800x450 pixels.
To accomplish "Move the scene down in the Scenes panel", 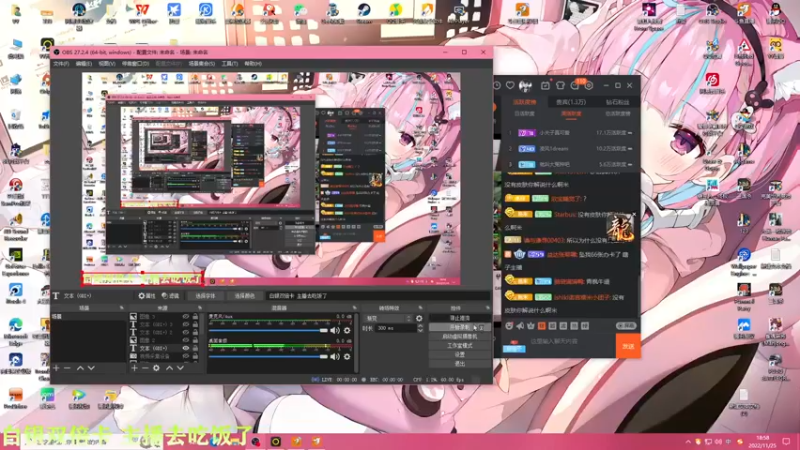I will pos(91,368).
